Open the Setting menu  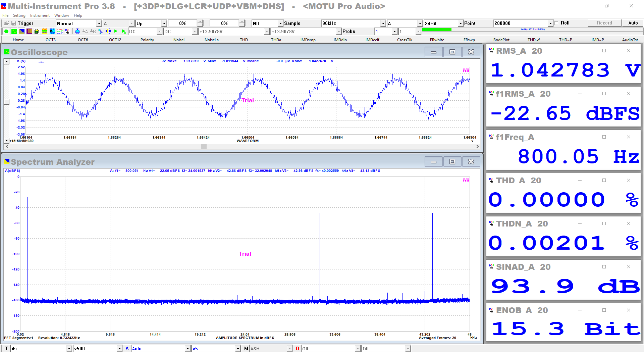click(x=19, y=15)
